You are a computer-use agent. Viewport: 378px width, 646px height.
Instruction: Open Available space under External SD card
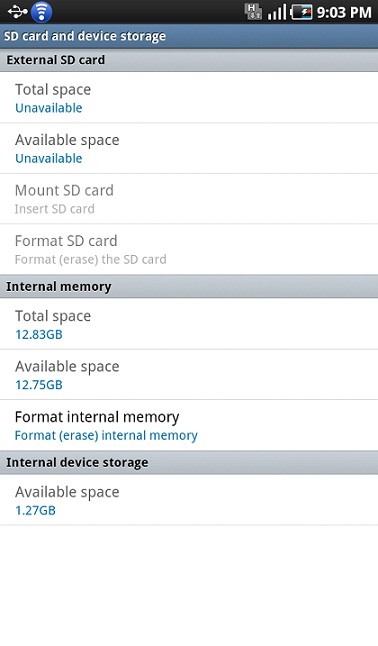[189, 148]
